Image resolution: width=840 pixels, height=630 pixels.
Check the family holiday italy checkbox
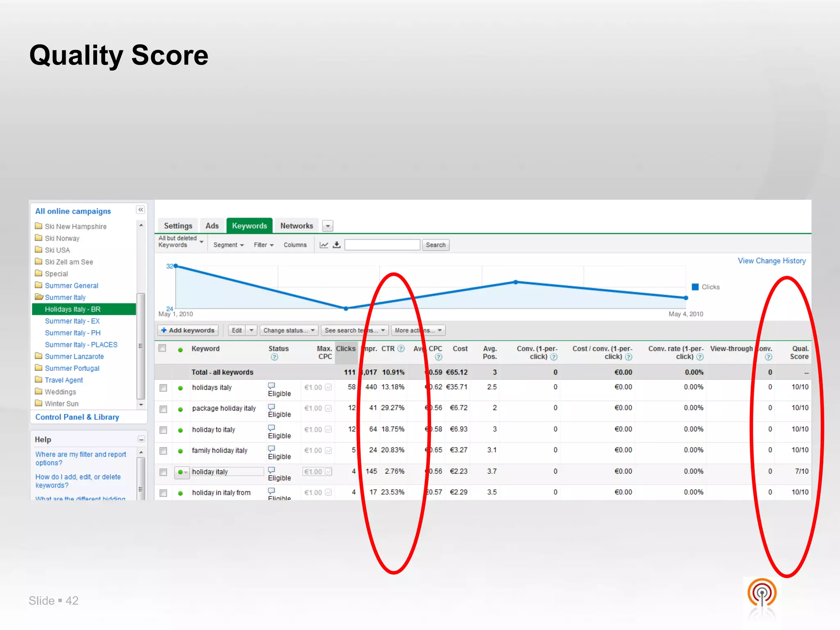pyautogui.click(x=163, y=451)
